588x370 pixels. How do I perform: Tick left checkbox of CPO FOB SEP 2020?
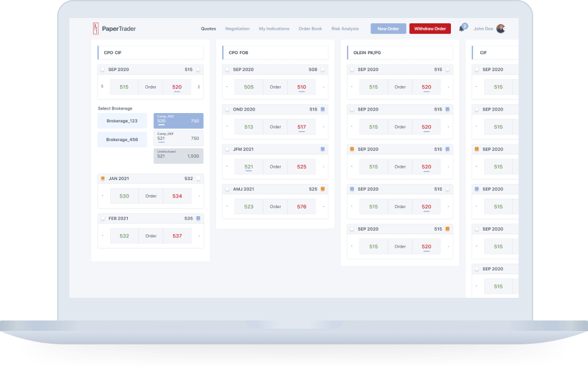pyautogui.click(x=228, y=69)
